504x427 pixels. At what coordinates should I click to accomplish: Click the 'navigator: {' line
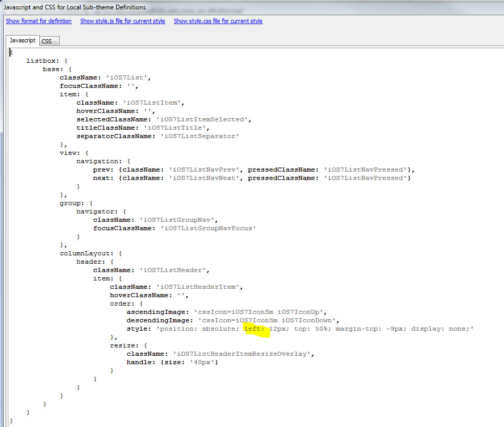pos(101,211)
